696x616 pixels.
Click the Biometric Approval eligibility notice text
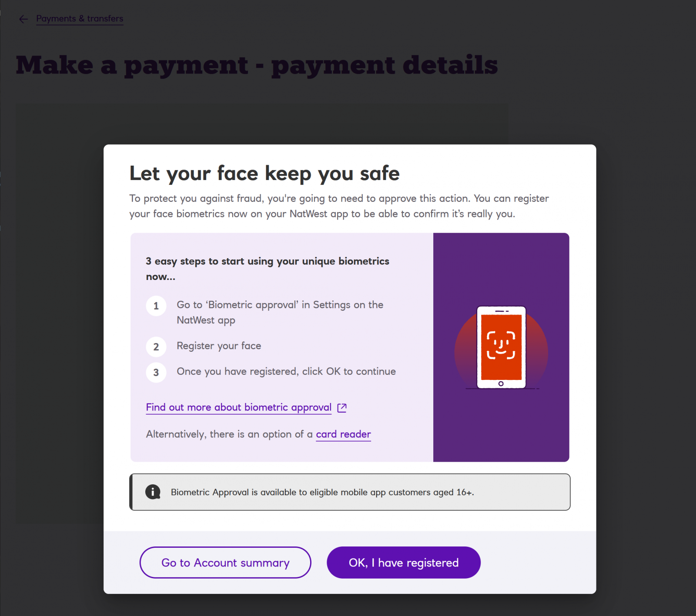(322, 492)
